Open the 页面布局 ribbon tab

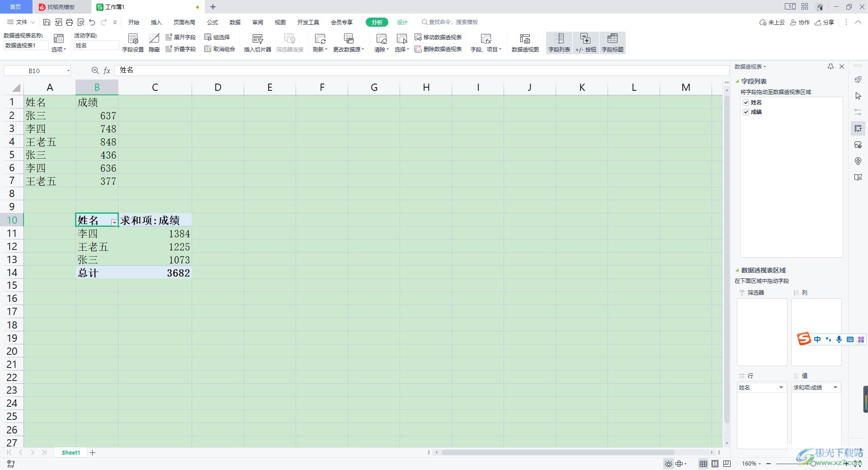click(x=184, y=22)
